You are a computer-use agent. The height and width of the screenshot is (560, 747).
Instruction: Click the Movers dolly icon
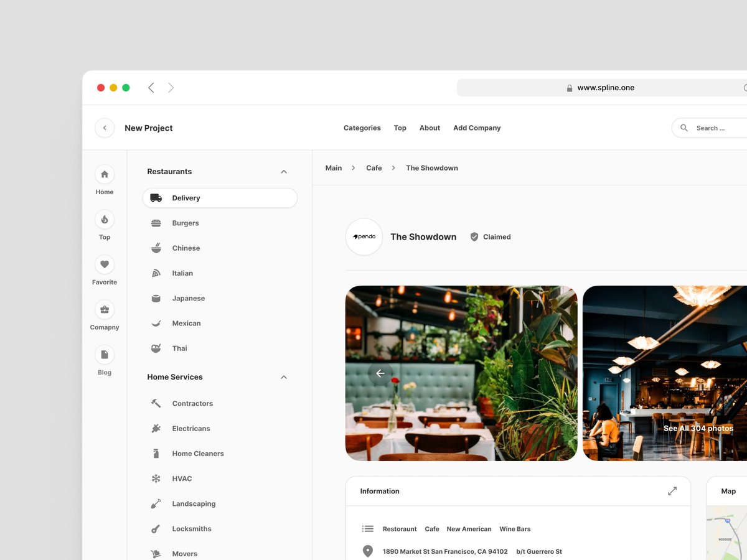(156, 554)
